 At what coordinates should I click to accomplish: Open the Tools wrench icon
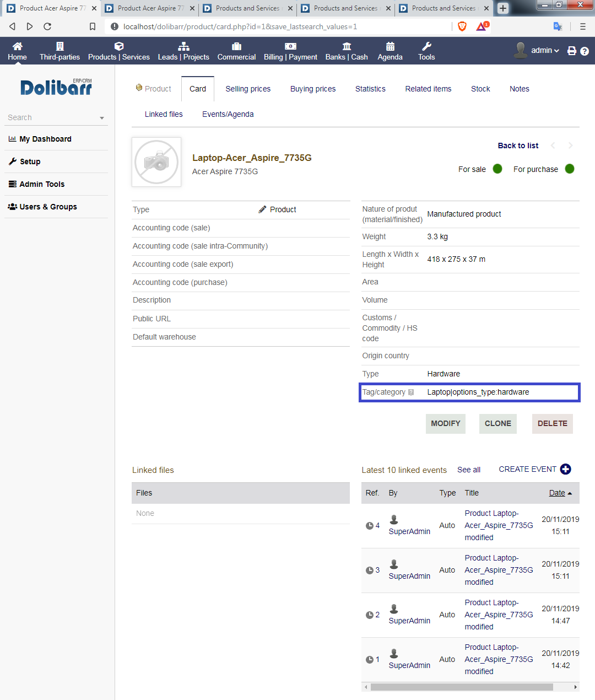coord(426,46)
